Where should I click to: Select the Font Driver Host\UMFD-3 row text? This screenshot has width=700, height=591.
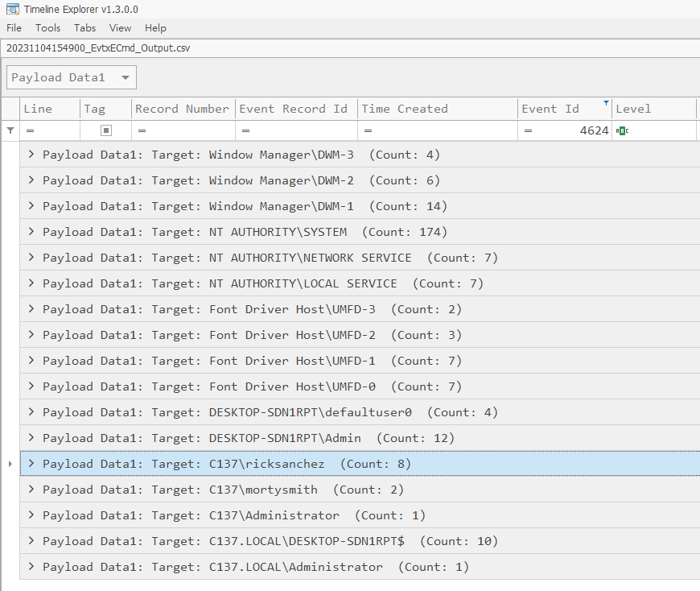pos(252,309)
